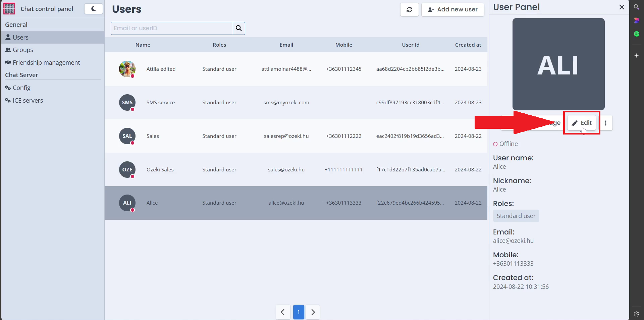The image size is (644, 320).
Task: Open the three-dot more options menu
Action: (606, 123)
